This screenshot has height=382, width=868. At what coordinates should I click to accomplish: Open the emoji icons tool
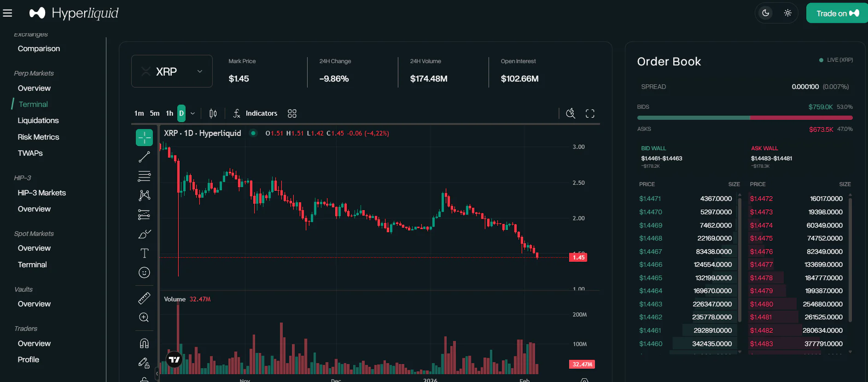(x=144, y=272)
